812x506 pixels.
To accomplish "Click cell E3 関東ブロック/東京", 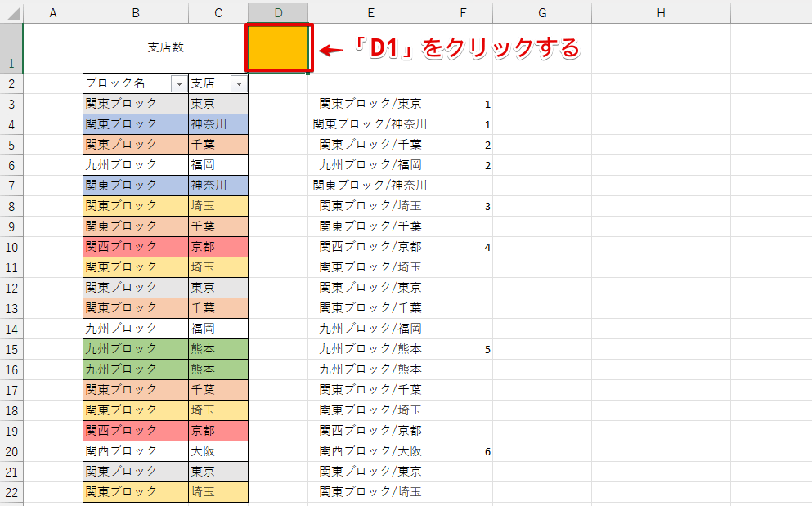I will pos(370,104).
